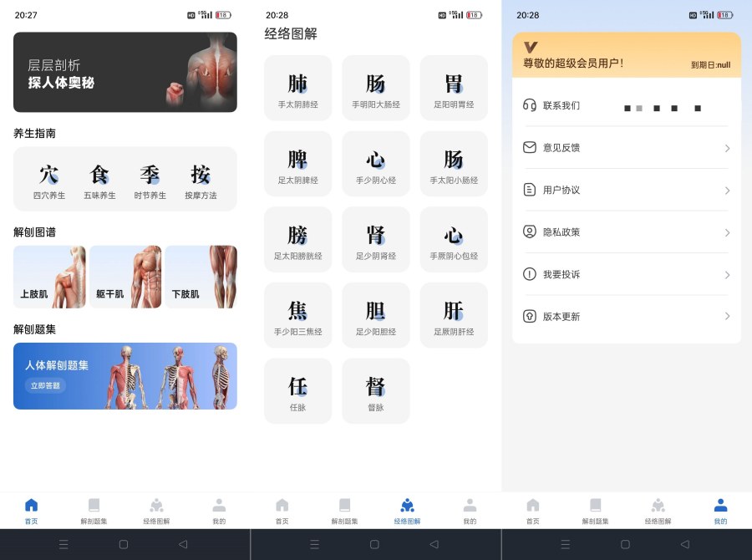Open the 肺 lung meridian icon
Screen dimensions: 752x560
297,87
